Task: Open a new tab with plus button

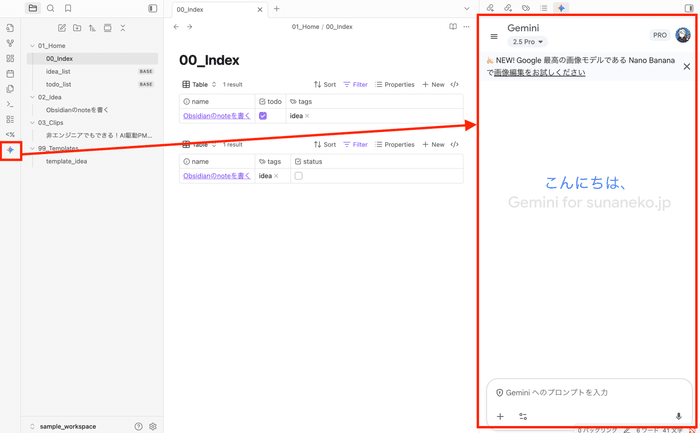Action: (x=276, y=8)
